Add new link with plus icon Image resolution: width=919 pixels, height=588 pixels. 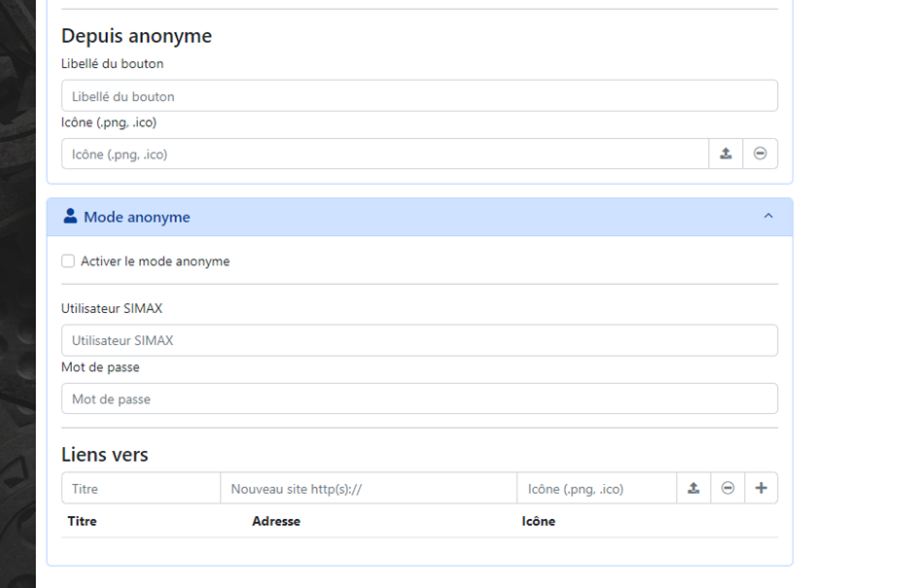(x=760, y=488)
